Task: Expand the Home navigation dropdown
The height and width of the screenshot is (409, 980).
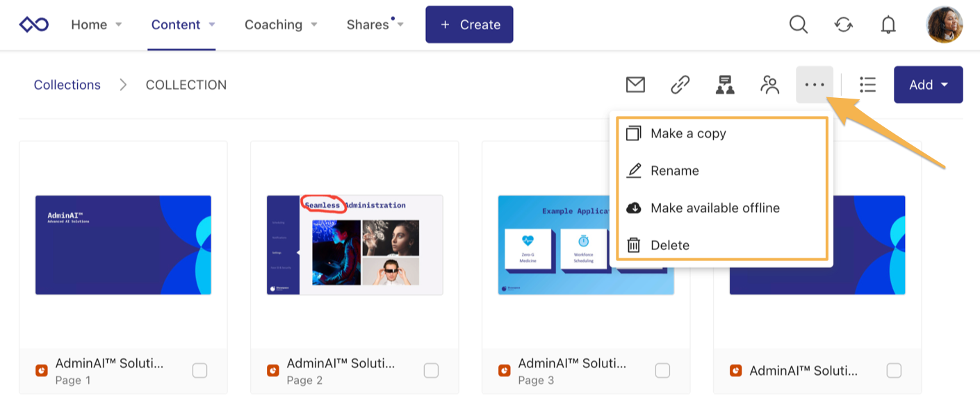Action: point(96,24)
